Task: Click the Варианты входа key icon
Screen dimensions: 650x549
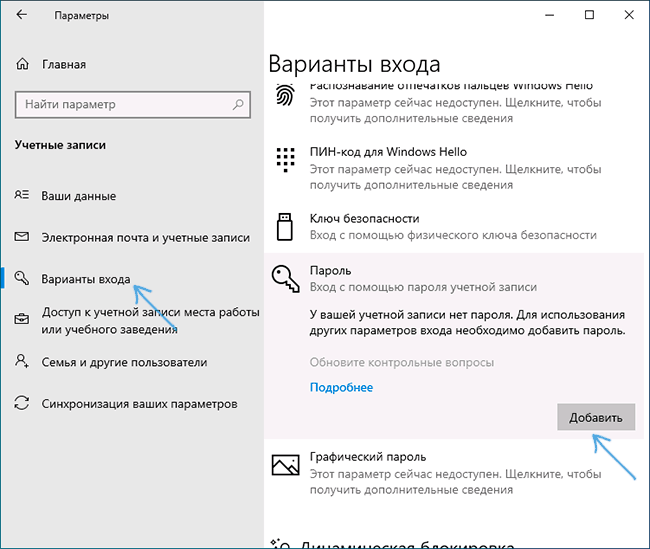Action: click(23, 279)
